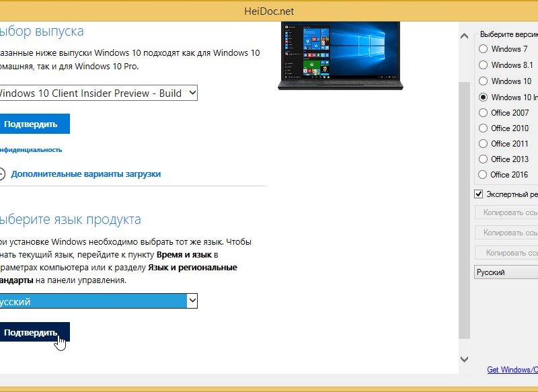
Task: Click Подтвердить under the product language dropdown
Action: click(35, 332)
